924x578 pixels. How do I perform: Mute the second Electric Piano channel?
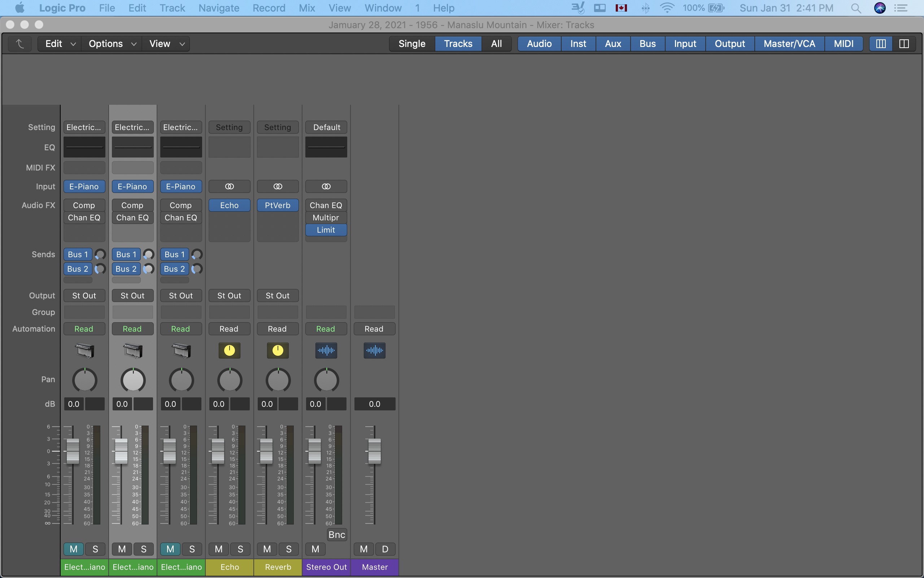(122, 549)
